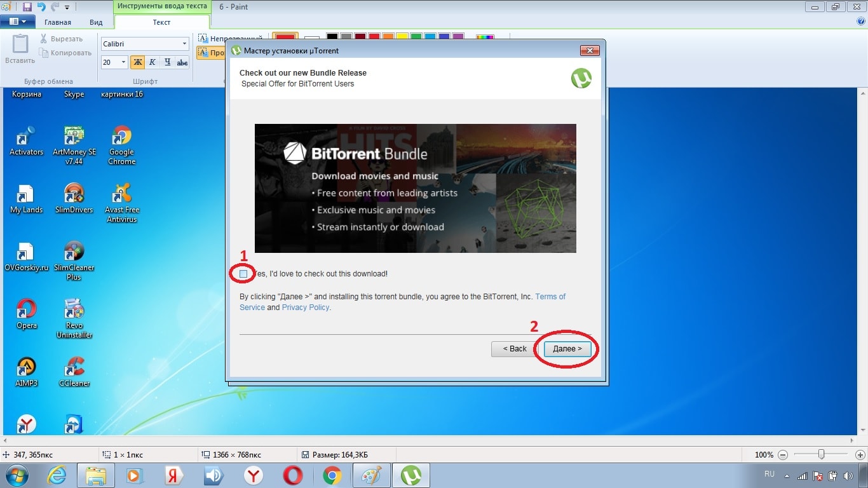Click the Avast Free Antivirus desktop icon
Screen dimensions: 868x488
pyautogui.click(x=122, y=203)
